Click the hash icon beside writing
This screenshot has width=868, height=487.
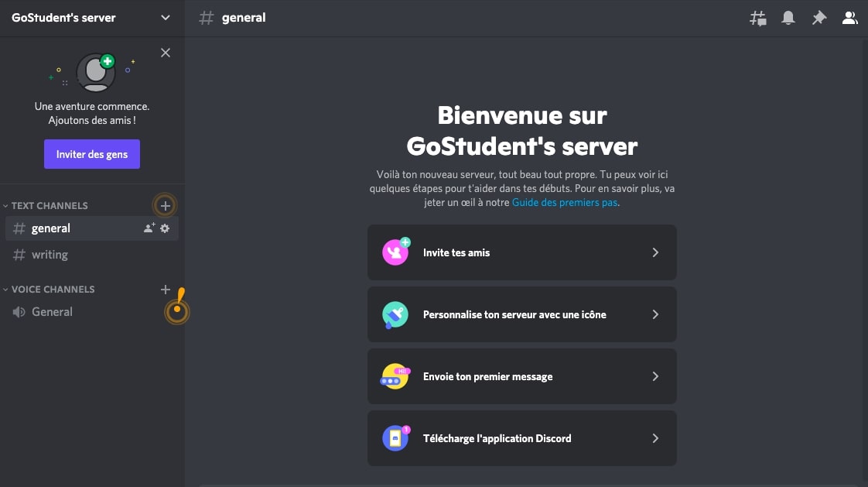pos(19,255)
